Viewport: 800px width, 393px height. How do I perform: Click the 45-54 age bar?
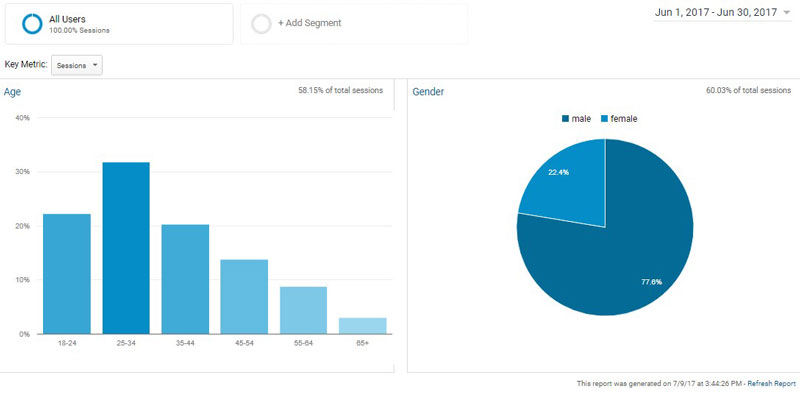[244, 297]
